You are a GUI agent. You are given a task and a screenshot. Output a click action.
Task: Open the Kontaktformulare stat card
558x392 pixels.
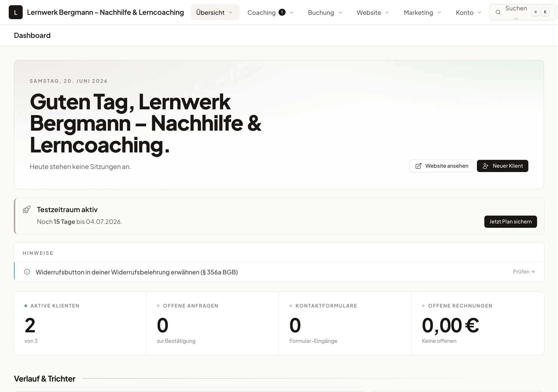tap(345, 323)
